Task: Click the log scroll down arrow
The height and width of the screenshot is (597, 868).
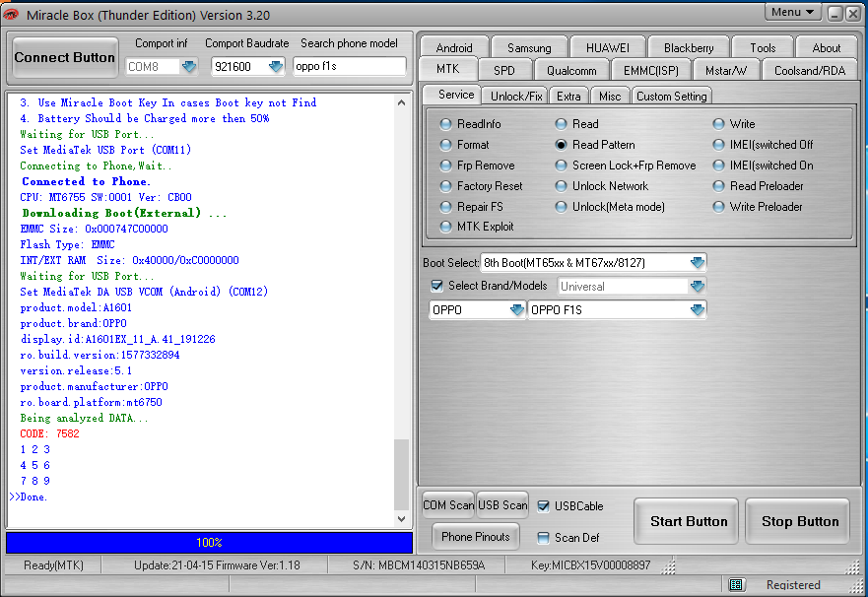Action: tap(401, 518)
